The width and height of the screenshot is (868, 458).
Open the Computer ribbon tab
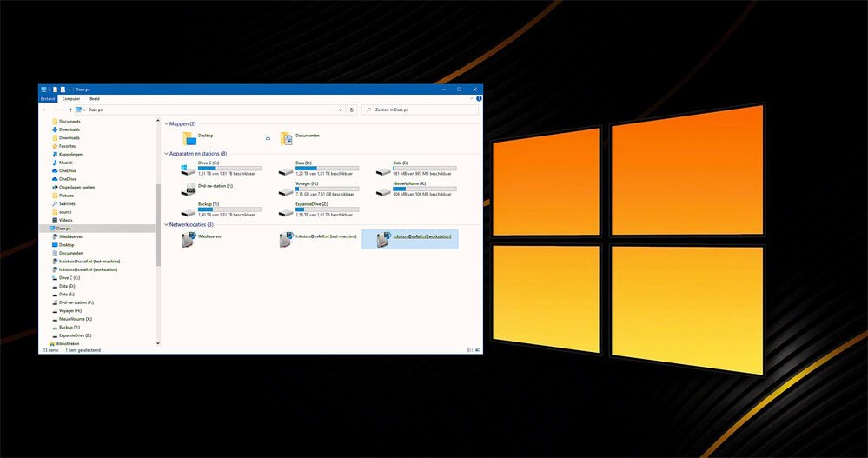71,98
